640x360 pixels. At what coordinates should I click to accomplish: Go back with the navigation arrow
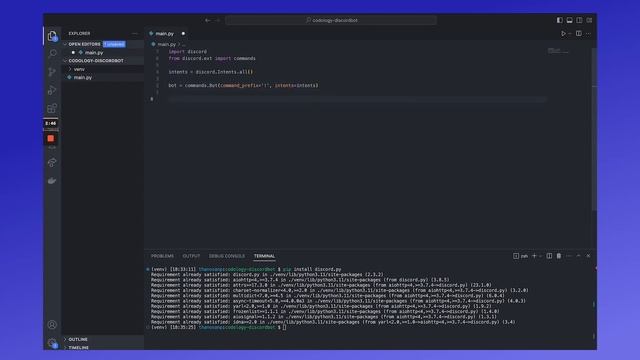coord(208,20)
